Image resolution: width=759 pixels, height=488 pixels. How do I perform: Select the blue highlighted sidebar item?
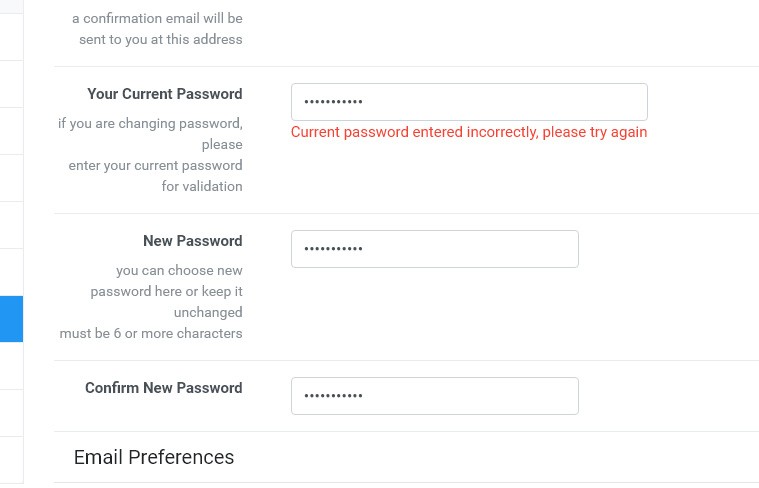tap(11, 319)
